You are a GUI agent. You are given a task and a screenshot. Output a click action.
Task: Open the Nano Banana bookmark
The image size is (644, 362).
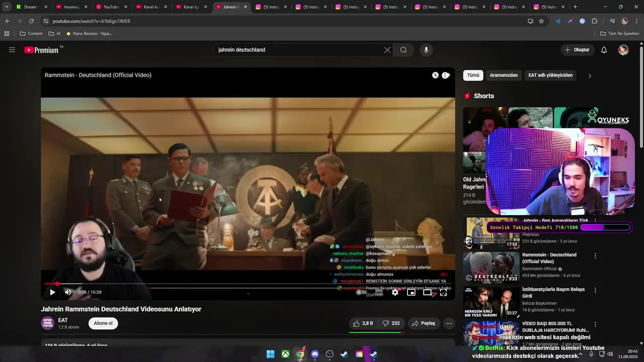point(89,34)
